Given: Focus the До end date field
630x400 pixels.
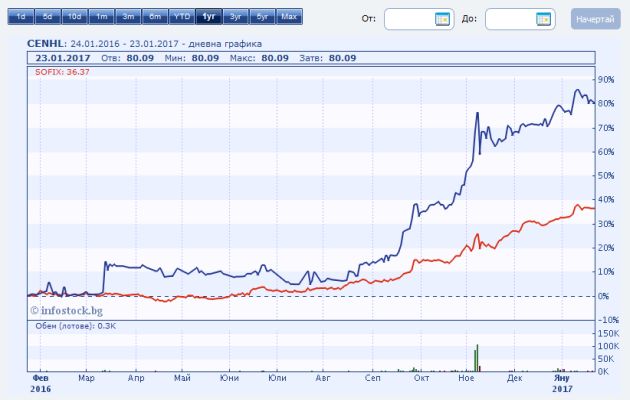Looking at the screenshot, I should click(x=520, y=19).
